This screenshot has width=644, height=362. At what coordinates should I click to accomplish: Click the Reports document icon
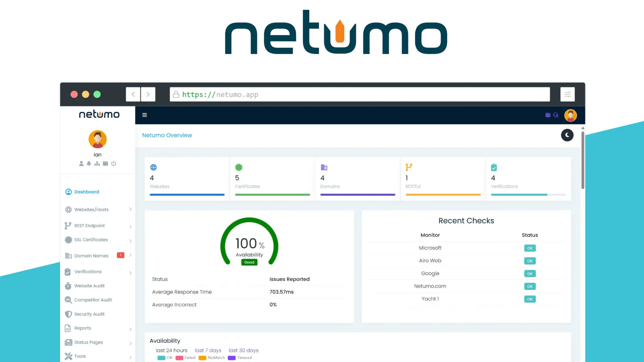68,328
